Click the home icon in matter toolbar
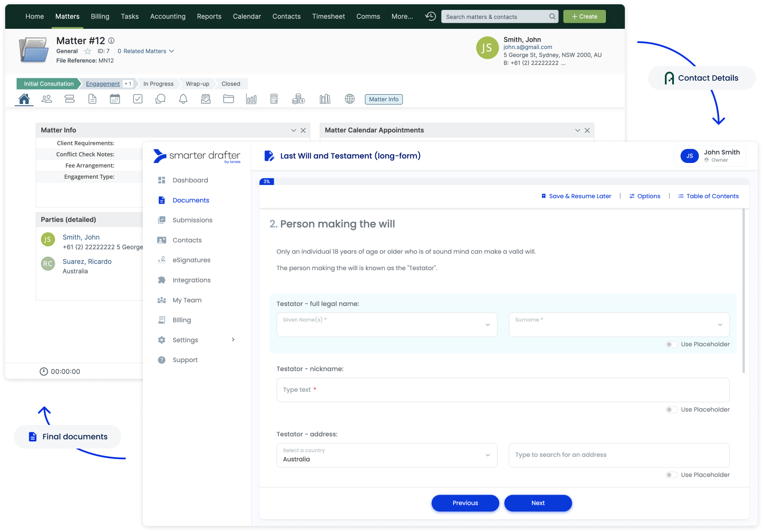The width and height of the screenshot is (763, 532). point(24,99)
